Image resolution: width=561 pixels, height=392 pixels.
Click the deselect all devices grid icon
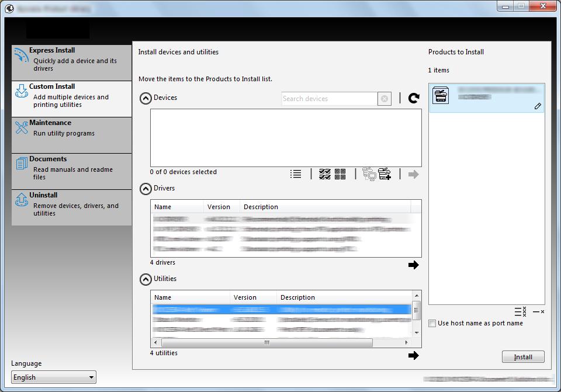[340, 174]
